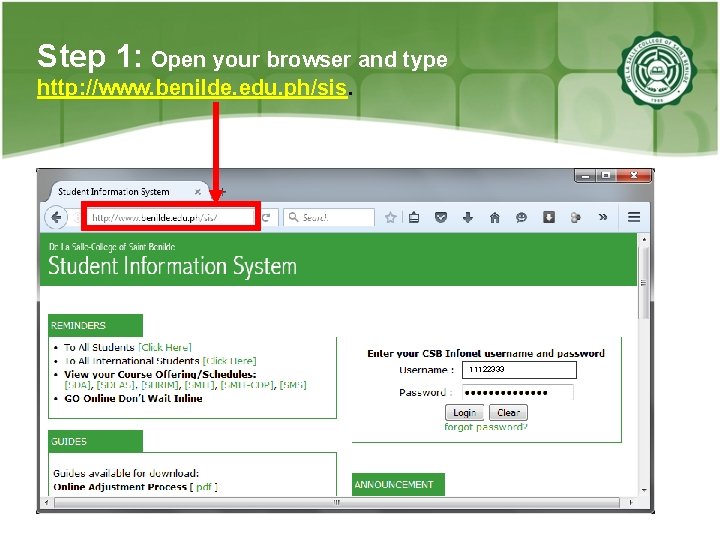
Task: Click the smiley chat icon in toolbar
Action: click(x=521, y=217)
